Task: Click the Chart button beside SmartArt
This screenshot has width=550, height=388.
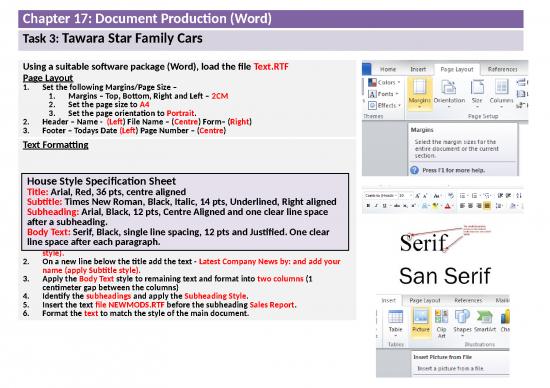Action: pyautogui.click(x=505, y=322)
